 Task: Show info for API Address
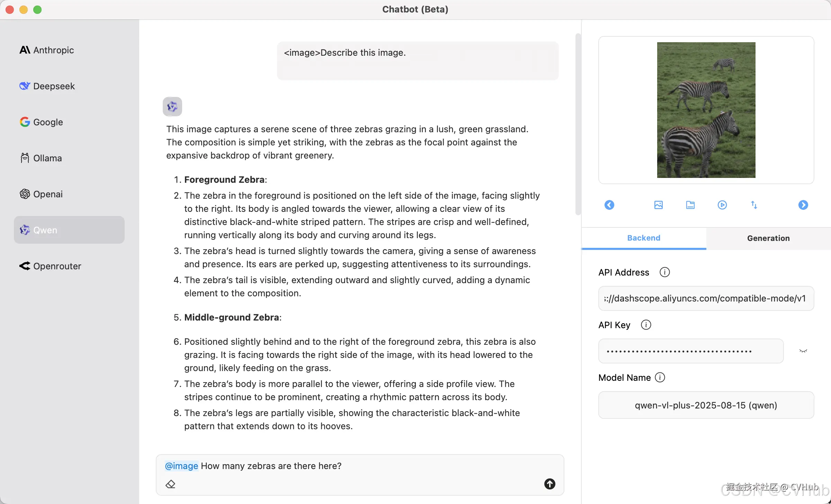click(664, 272)
